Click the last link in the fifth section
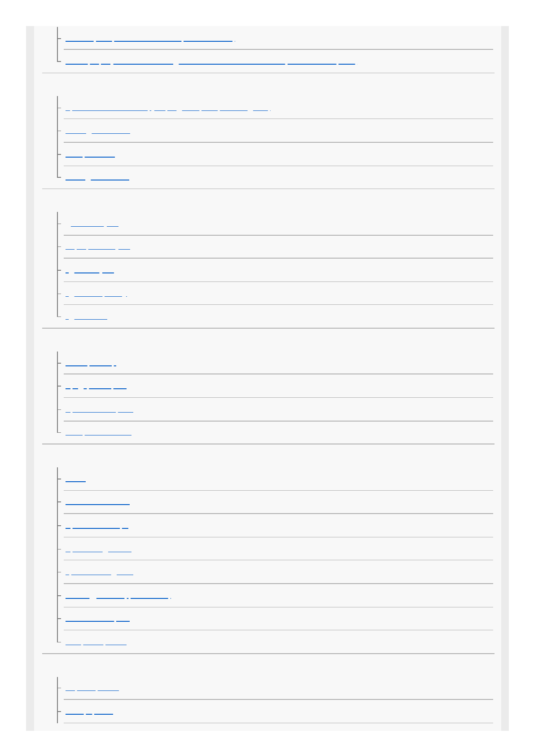The width and height of the screenshot is (534, 756). click(x=96, y=643)
